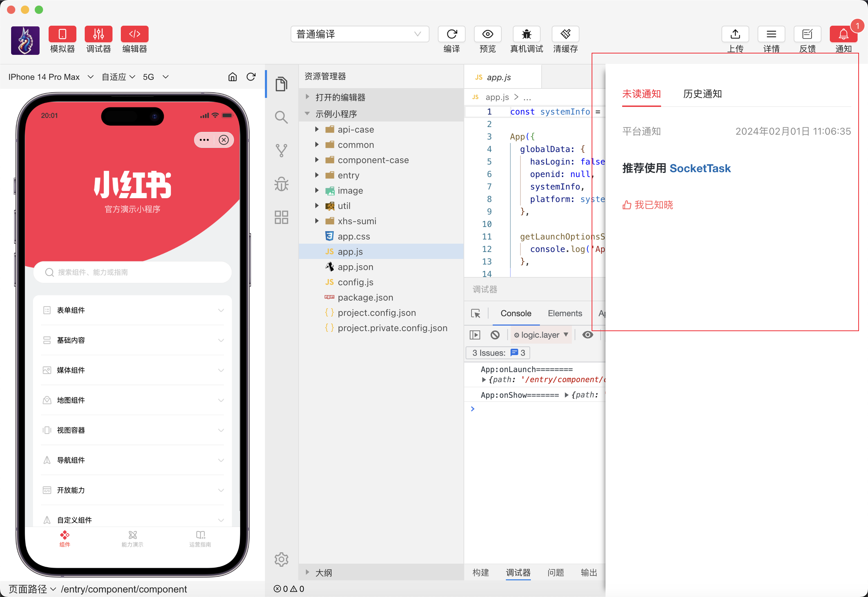Viewport: 868px width, 597px height.
Task: Open app.css in the file tree
Action: [381, 236]
